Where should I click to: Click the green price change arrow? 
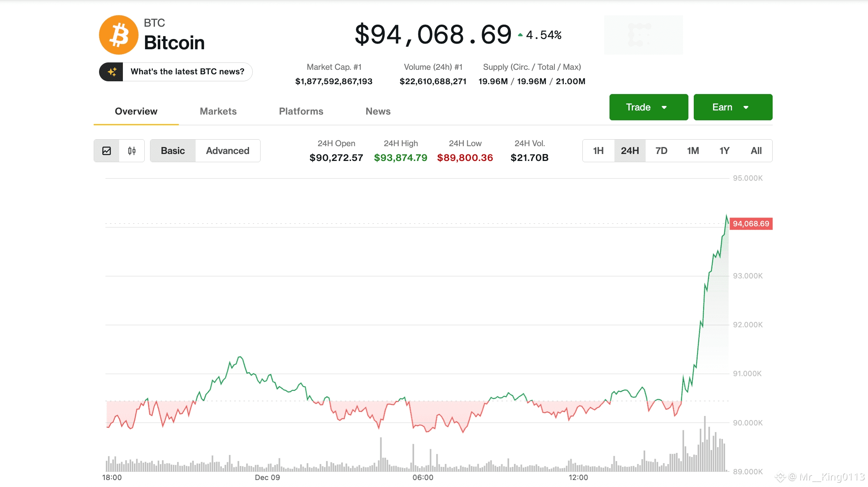[520, 35]
